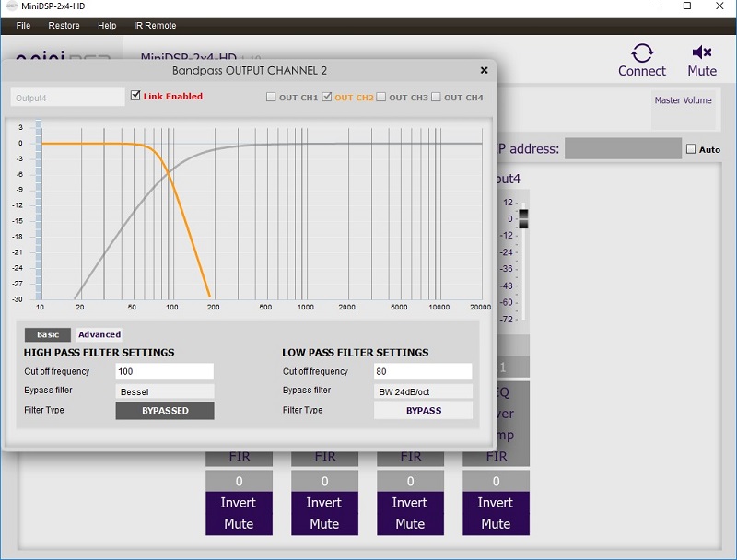Click the first channel FIR button
This screenshot has width=737, height=560.
(x=239, y=458)
